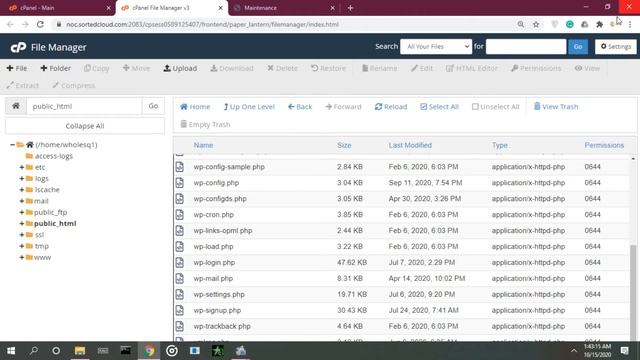Sort files by Name column
This screenshot has height=360, width=640.
click(203, 145)
